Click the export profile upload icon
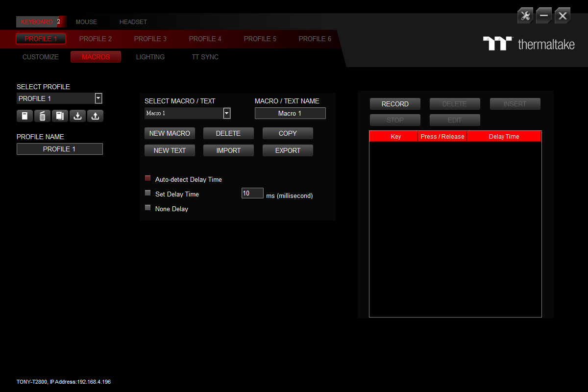 (x=95, y=116)
